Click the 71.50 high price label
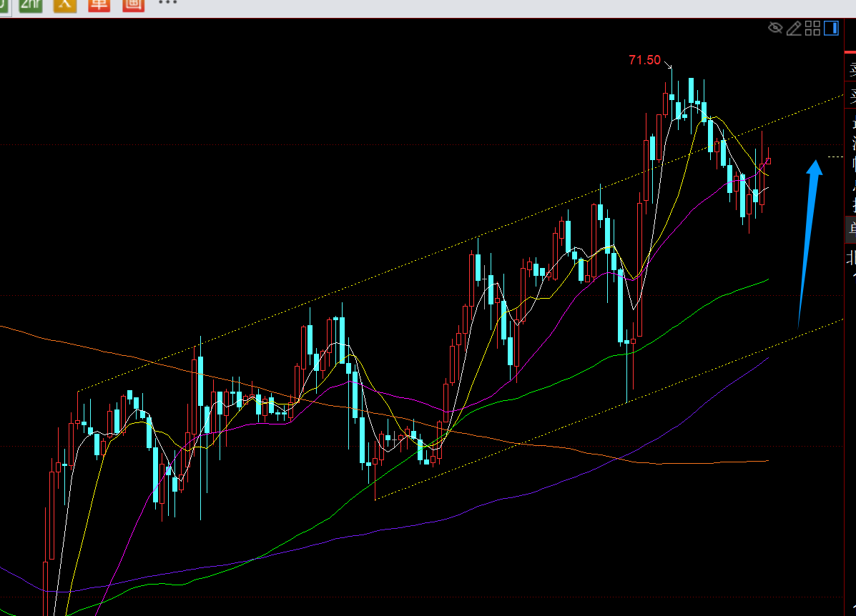This screenshot has height=616, width=856. click(x=645, y=60)
